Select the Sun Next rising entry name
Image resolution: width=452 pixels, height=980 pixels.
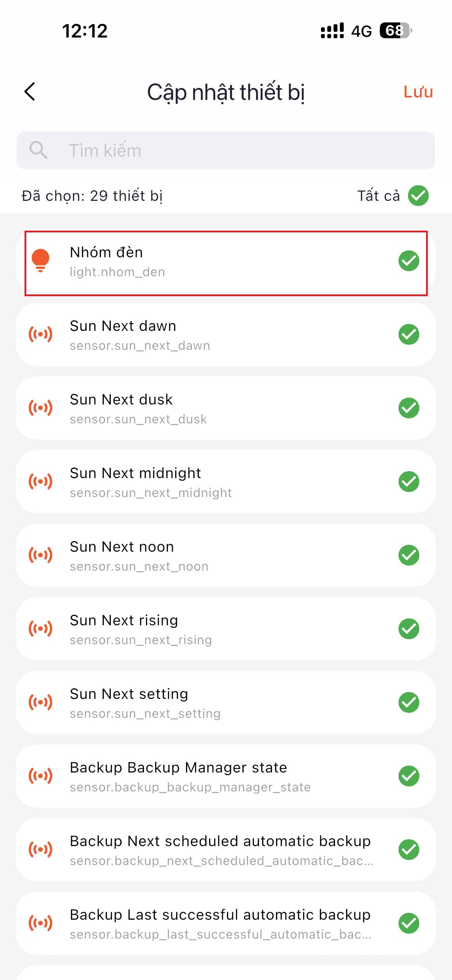(x=124, y=620)
